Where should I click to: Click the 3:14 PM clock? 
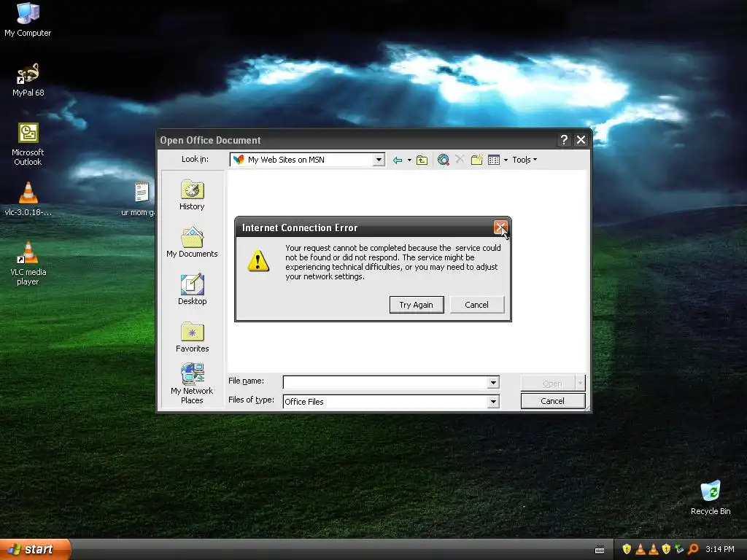coord(720,550)
